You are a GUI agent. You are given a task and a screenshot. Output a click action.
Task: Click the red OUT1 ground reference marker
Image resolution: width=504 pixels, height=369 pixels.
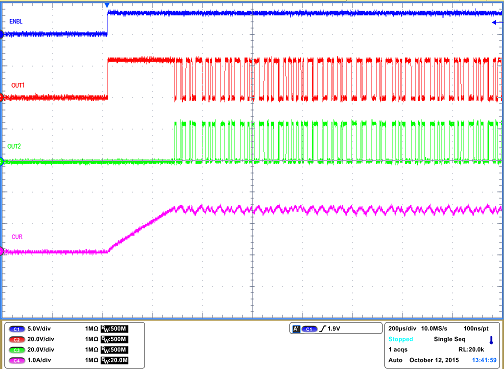[1, 97]
